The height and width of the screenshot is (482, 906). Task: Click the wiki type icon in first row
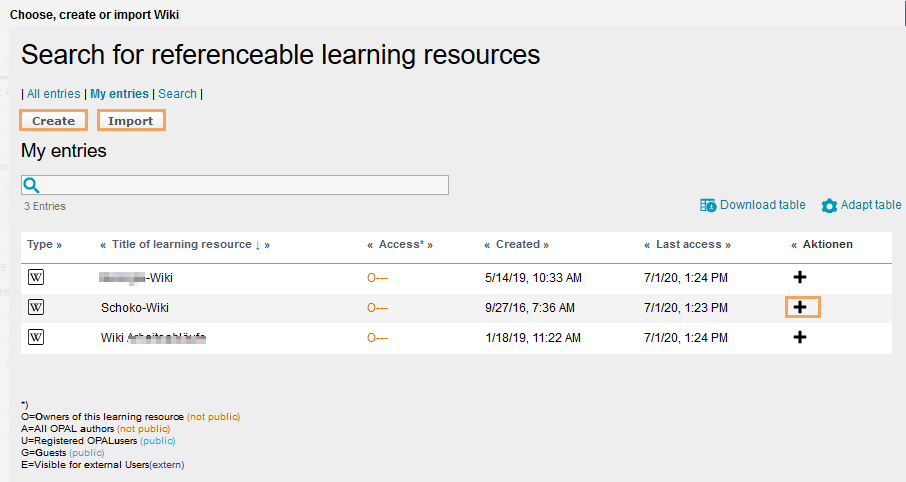click(36, 277)
